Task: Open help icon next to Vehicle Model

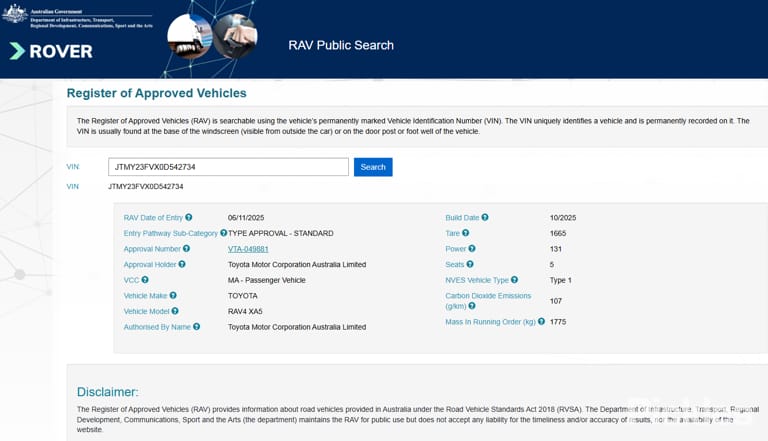Action: (175, 311)
